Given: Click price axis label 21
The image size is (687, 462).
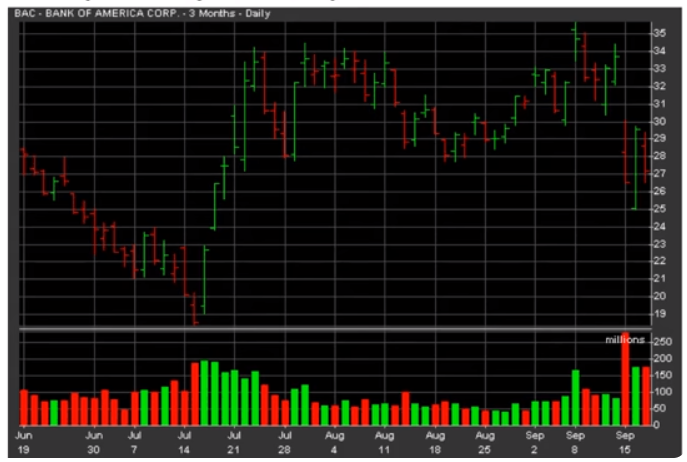Looking at the screenshot, I should 660,278.
